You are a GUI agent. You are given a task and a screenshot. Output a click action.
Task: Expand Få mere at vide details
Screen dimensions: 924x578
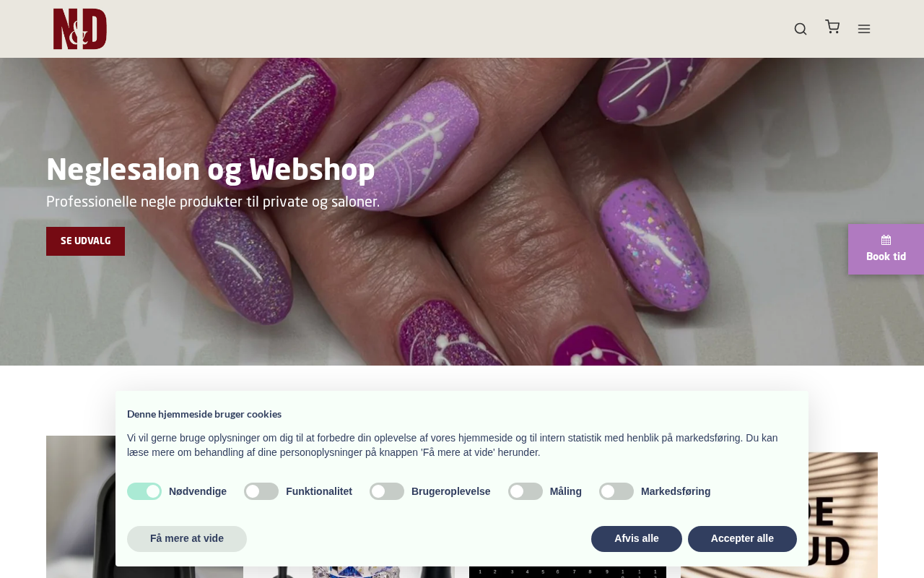point(187,539)
